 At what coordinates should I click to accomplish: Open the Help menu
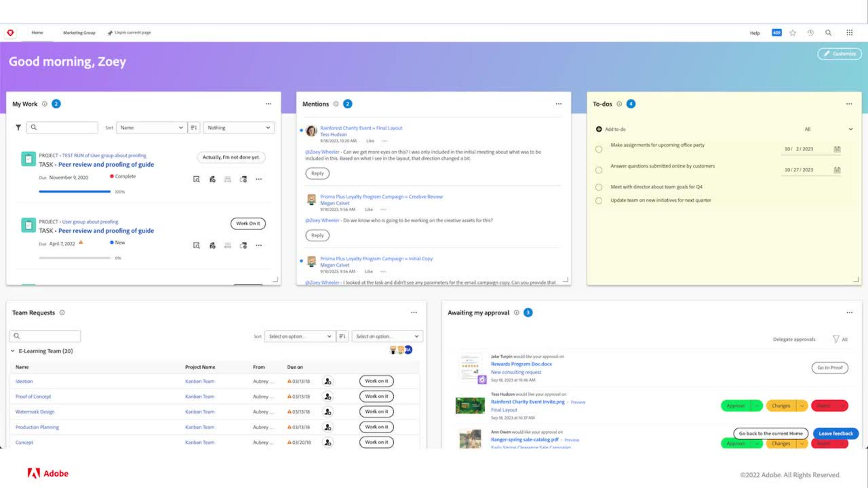755,33
